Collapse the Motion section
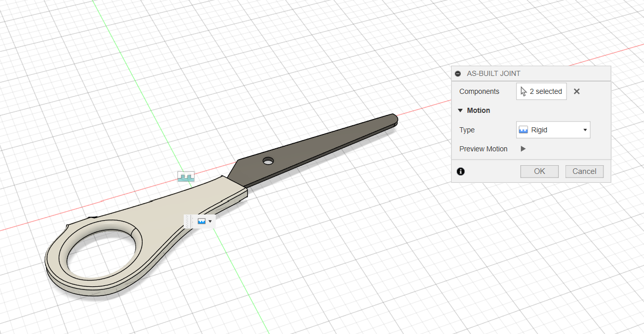This screenshot has width=644, height=334. pyautogui.click(x=460, y=110)
